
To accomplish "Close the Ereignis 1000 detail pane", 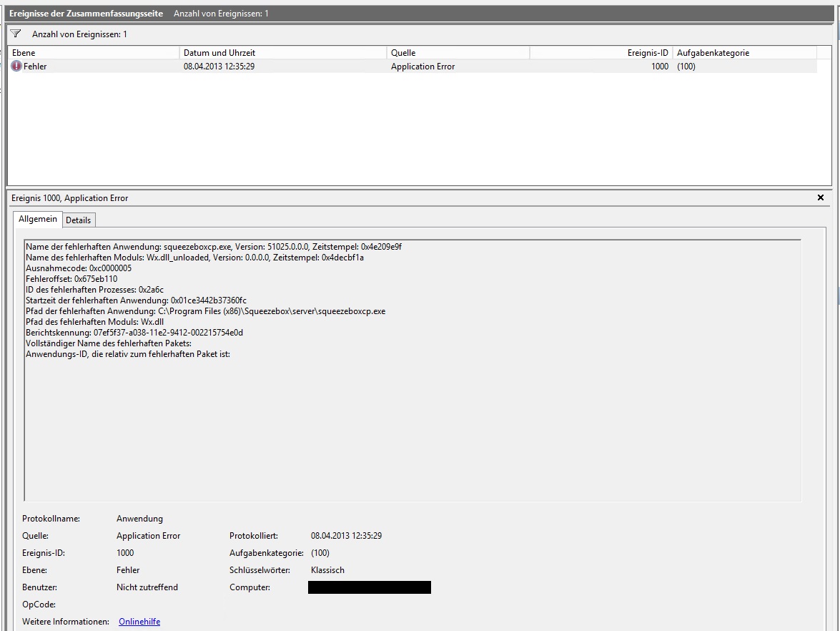I will [x=820, y=197].
